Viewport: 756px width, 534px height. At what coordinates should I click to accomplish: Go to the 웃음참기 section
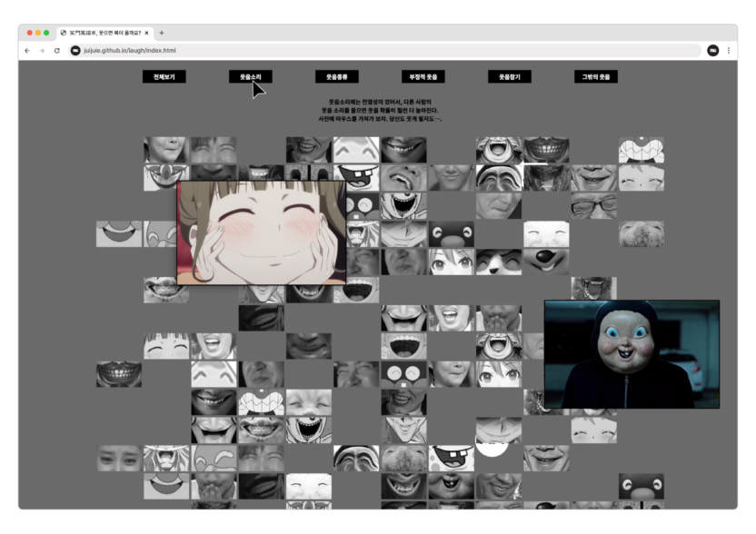click(x=509, y=77)
